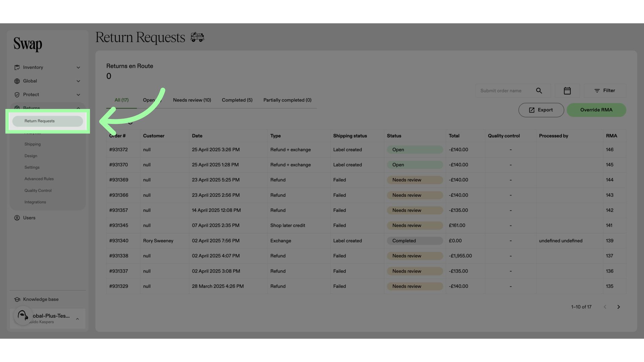Screen dimensions: 644x362
Task: Expand the Inventory menu chevron
Action: [78, 68]
